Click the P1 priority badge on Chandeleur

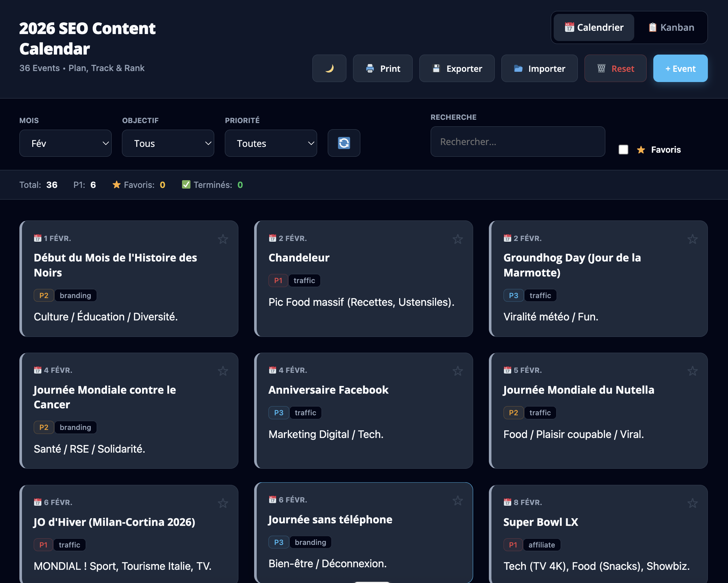pos(278,280)
